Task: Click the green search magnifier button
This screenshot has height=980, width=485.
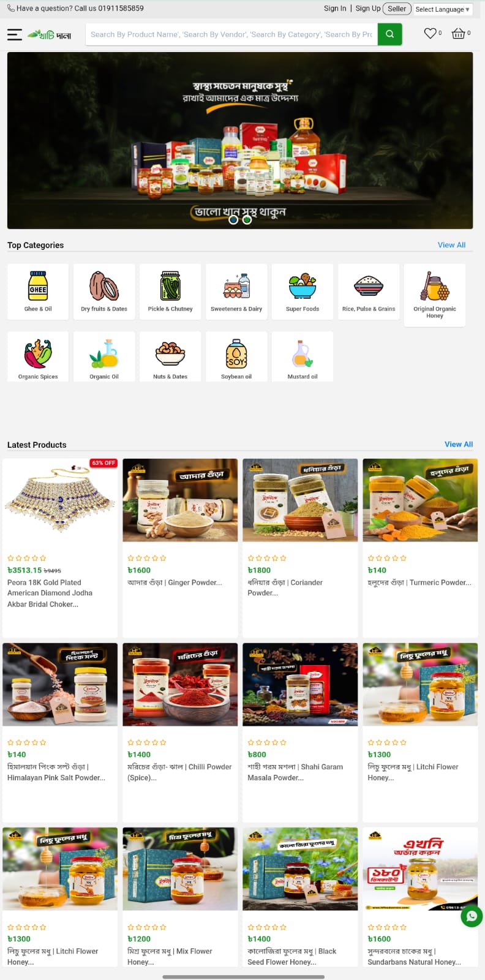Action: tap(390, 34)
